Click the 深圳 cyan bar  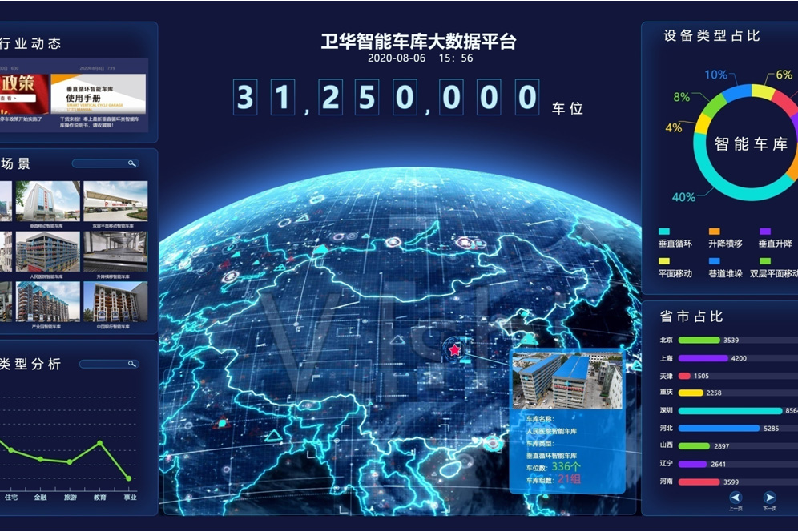coord(731,411)
